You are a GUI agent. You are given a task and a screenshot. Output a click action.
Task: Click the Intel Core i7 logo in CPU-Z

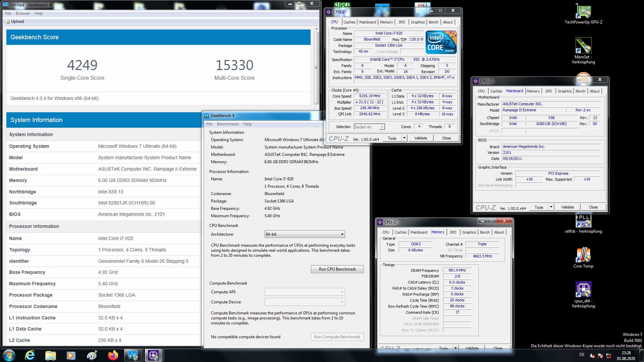441,42
